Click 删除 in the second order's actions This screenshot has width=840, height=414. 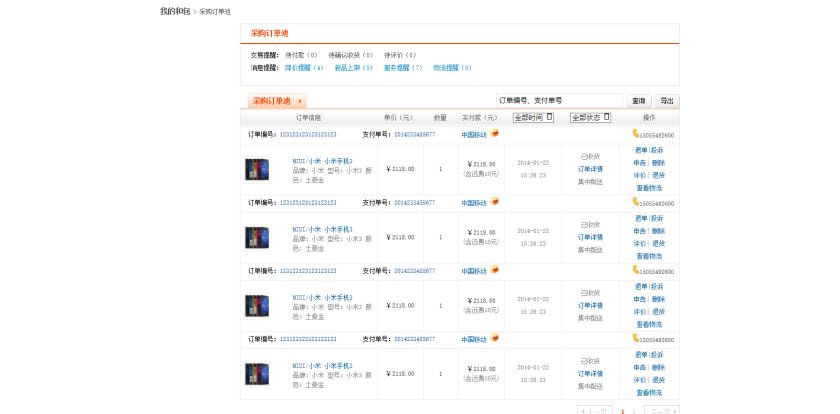658,231
